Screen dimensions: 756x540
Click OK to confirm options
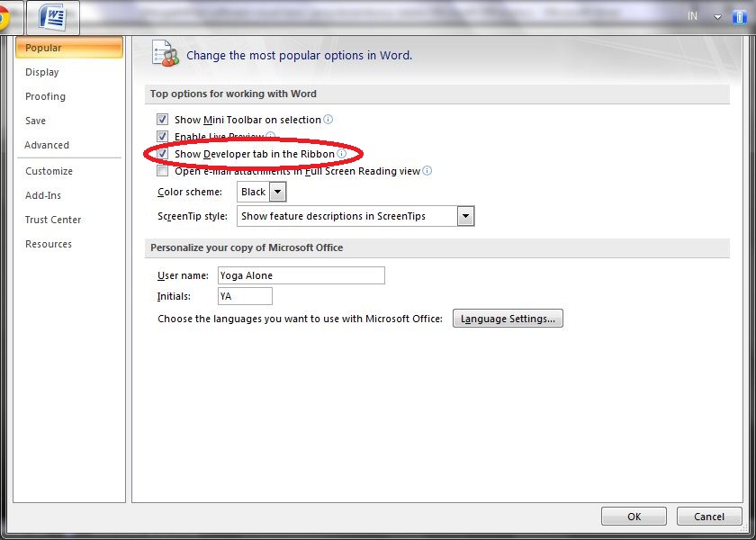tap(634, 517)
